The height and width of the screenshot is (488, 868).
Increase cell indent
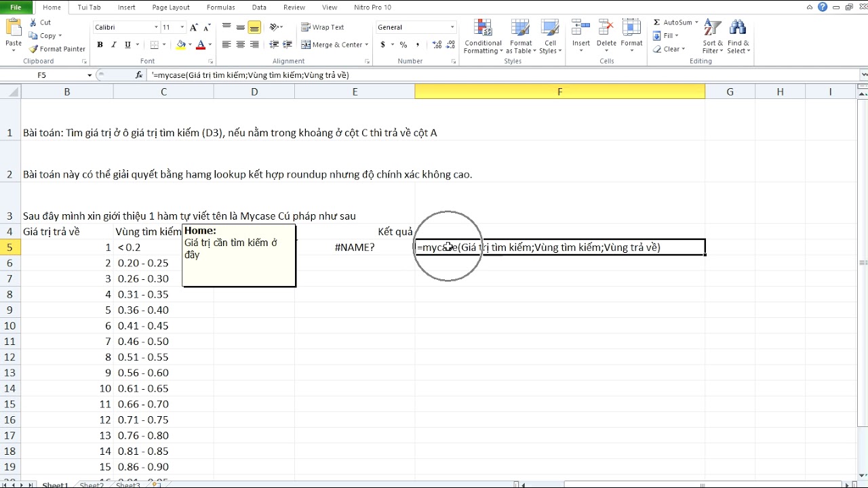pyautogui.click(x=288, y=45)
